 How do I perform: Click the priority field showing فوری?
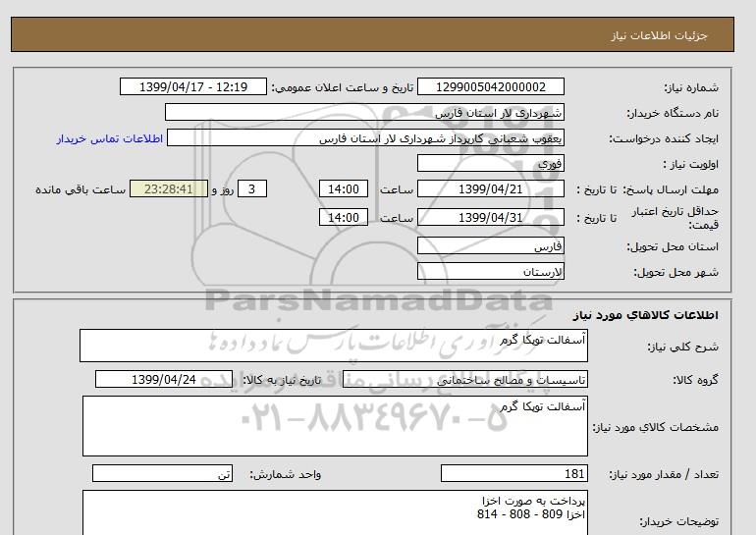coord(490,163)
